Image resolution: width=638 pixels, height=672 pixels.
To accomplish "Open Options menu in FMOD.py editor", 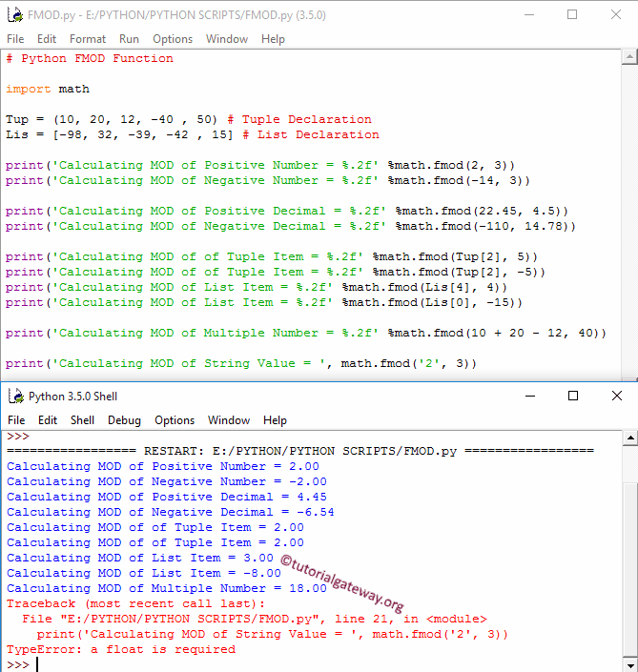I will tap(173, 39).
